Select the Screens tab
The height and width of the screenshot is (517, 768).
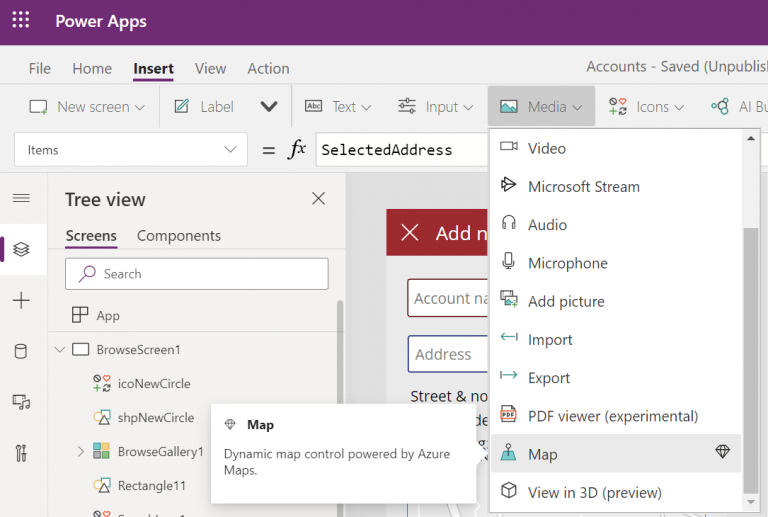[91, 236]
